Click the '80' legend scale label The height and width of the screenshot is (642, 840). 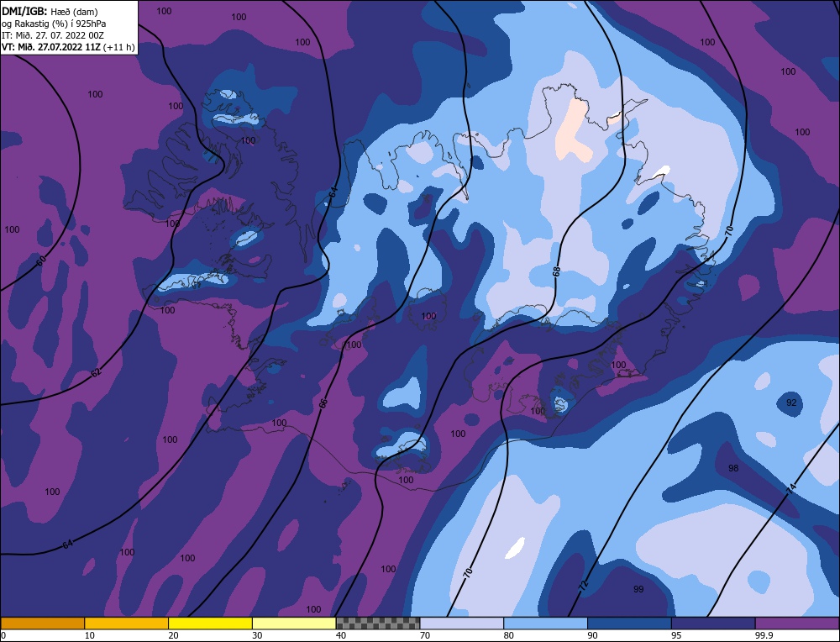click(508, 635)
